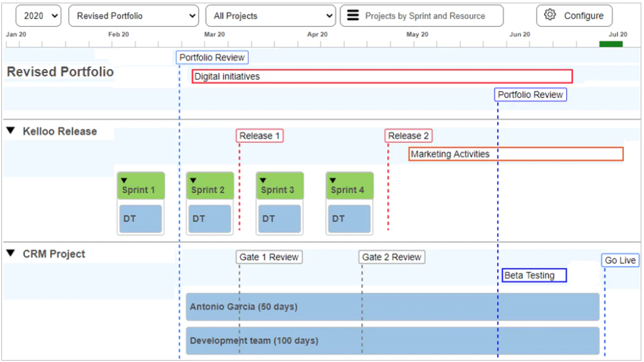Image resolution: width=644 pixels, height=362 pixels.
Task: Open the Revised Portfolio dropdown
Action: [133, 16]
